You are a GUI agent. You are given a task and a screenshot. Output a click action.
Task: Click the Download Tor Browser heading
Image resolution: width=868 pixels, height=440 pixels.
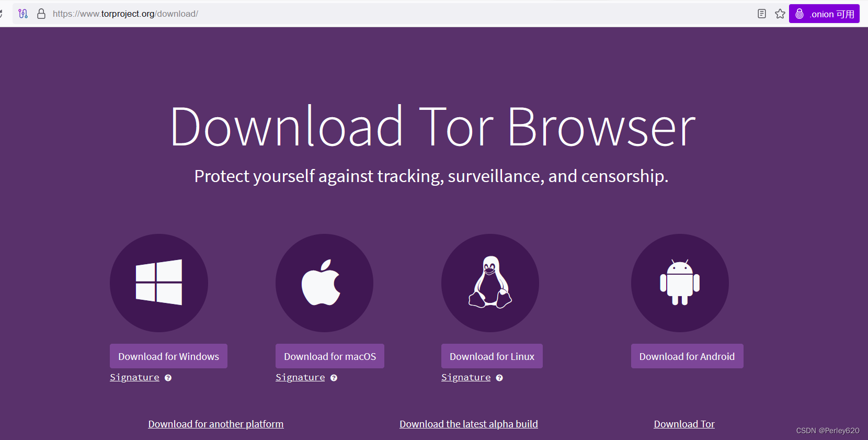pyautogui.click(x=433, y=127)
